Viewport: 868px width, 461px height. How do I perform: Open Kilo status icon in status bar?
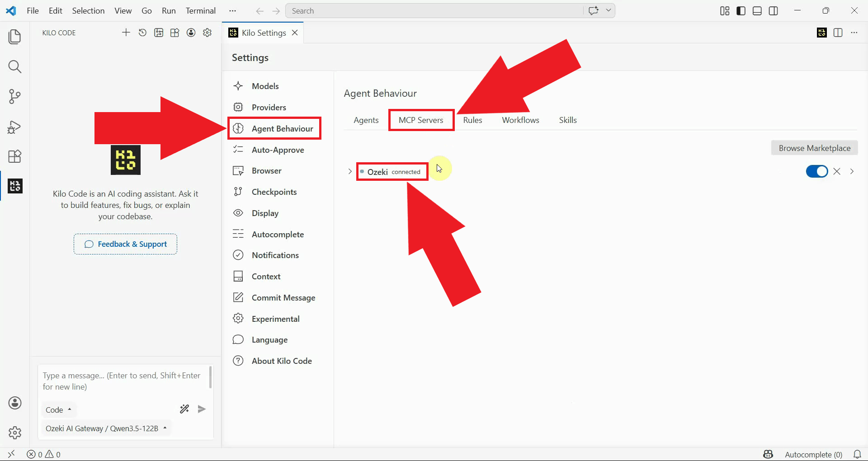[768, 454]
